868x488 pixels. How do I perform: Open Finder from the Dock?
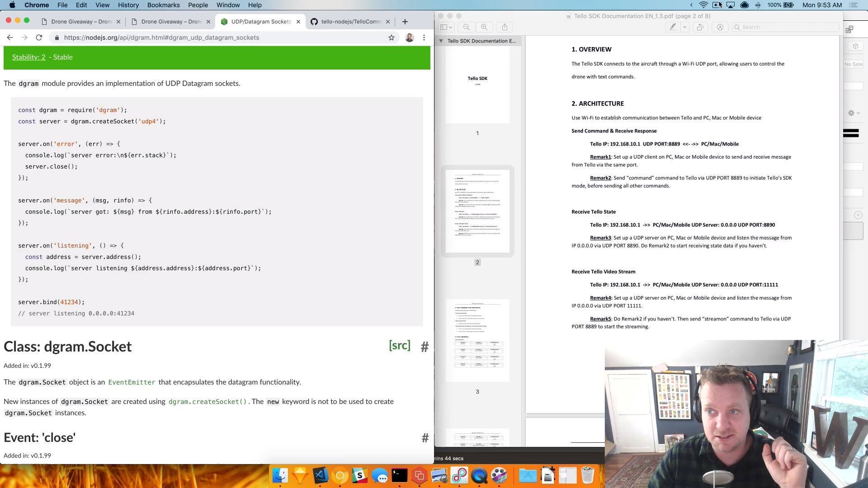280,475
